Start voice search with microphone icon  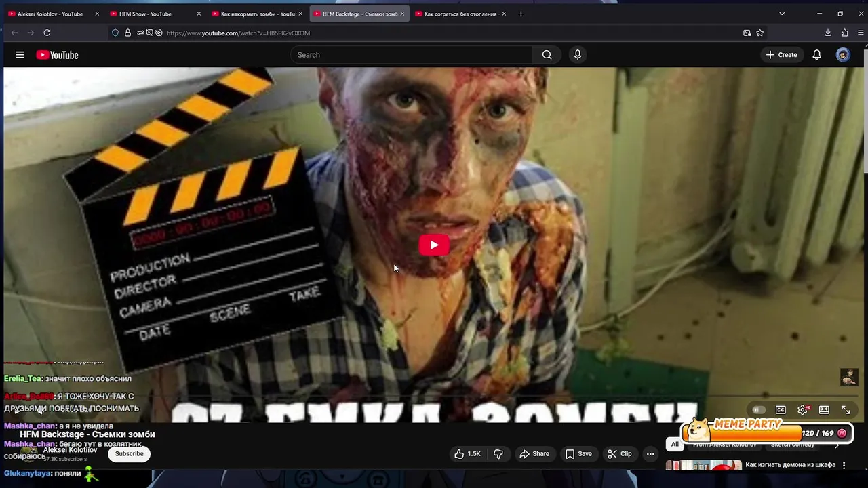tap(577, 55)
